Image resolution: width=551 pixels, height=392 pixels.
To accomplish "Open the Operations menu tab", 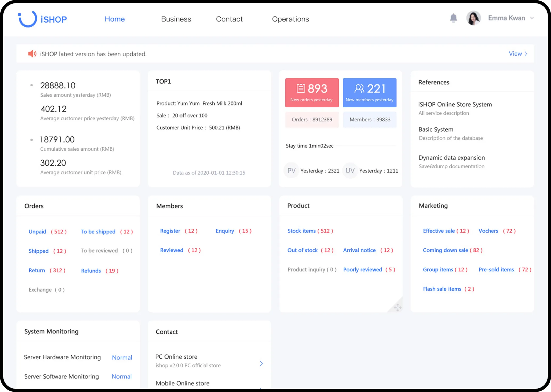I will click(x=290, y=19).
